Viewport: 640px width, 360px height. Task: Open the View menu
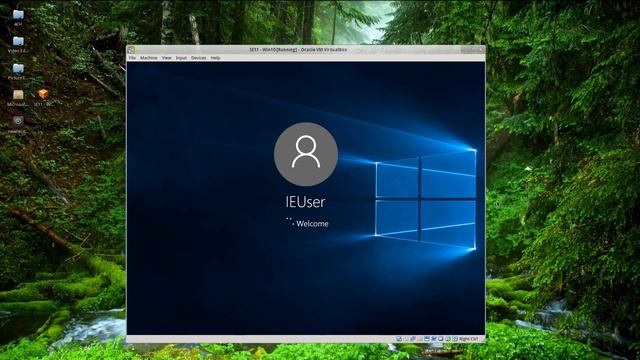point(167,58)
